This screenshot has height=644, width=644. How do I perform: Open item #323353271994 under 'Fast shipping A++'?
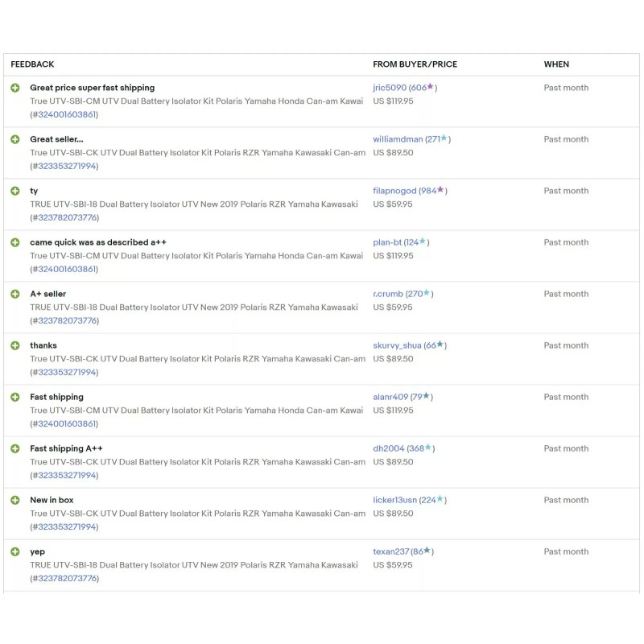(x=68, y=476)
